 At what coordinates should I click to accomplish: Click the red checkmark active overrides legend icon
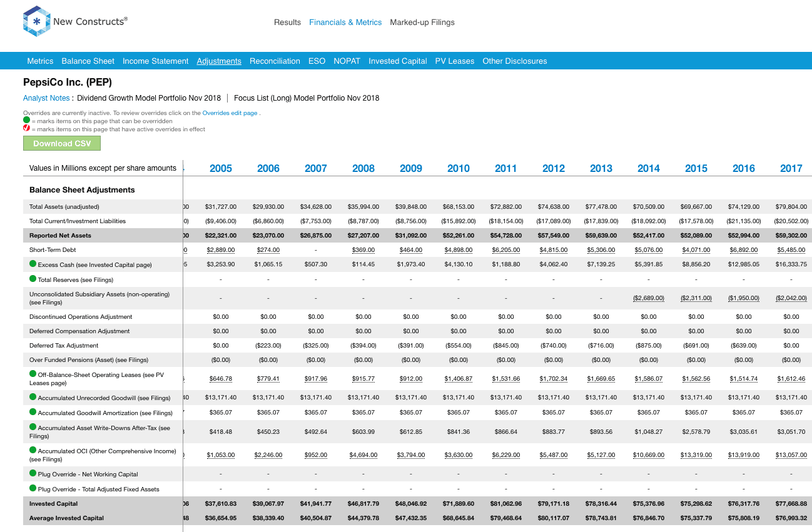[x=26, y=129]
